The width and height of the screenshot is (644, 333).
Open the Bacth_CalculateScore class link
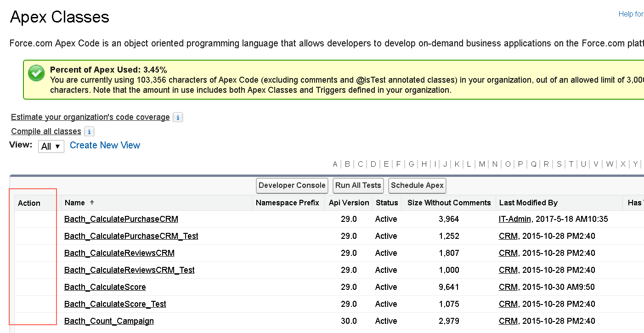(105, 287)
